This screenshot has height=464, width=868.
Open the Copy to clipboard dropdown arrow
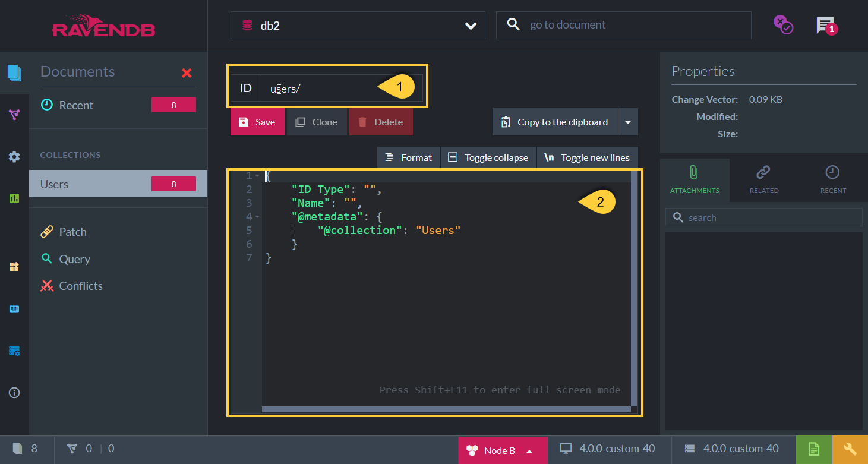point(628,122)
